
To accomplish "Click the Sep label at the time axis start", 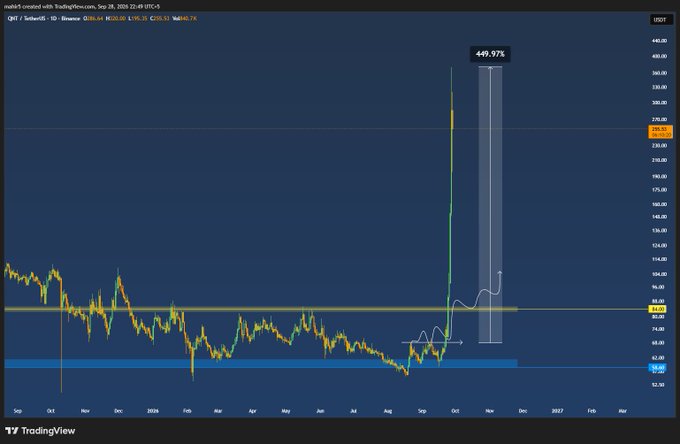I will coord(18,411).
